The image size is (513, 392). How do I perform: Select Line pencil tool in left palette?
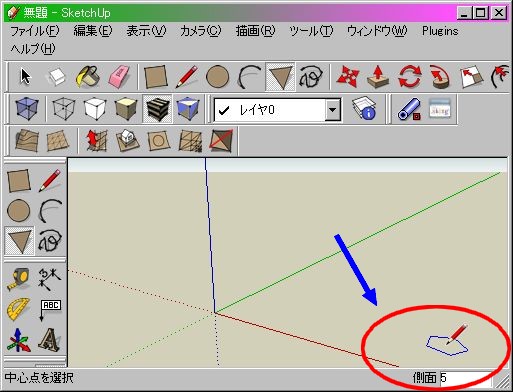[x=50, y=181]
